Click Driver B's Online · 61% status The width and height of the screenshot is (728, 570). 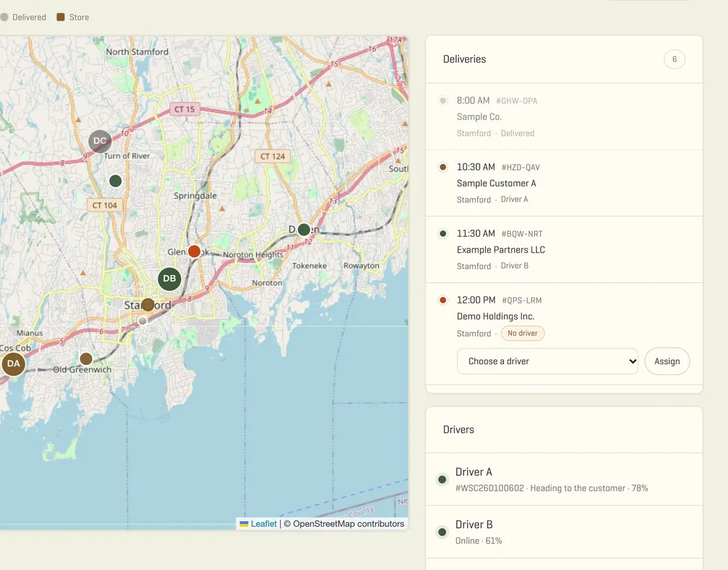click(479, 541)
